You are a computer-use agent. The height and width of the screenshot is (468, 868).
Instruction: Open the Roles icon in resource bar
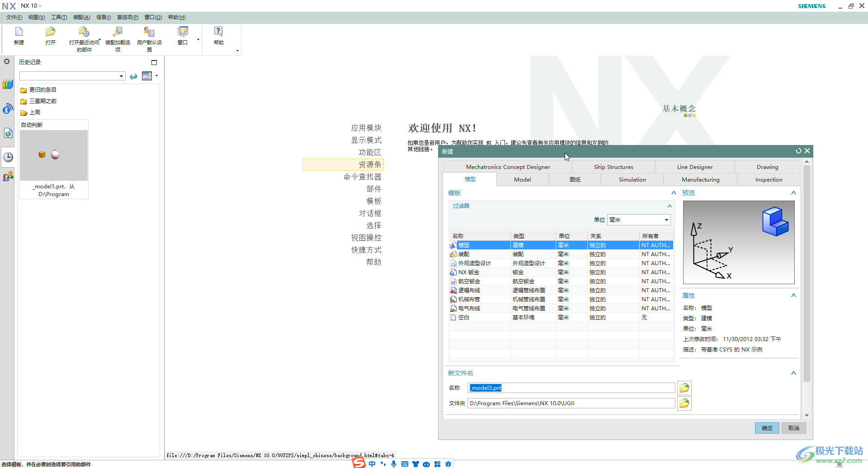click(8, 177)
